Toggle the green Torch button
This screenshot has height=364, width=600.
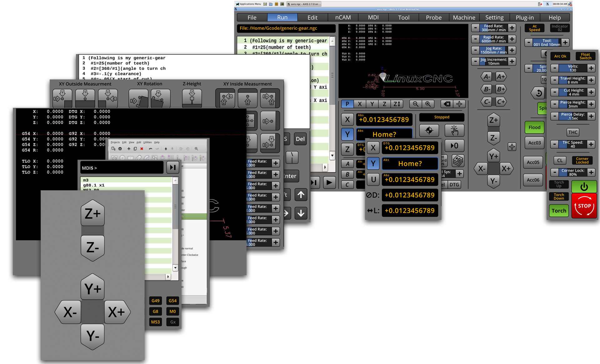(559, 211)
